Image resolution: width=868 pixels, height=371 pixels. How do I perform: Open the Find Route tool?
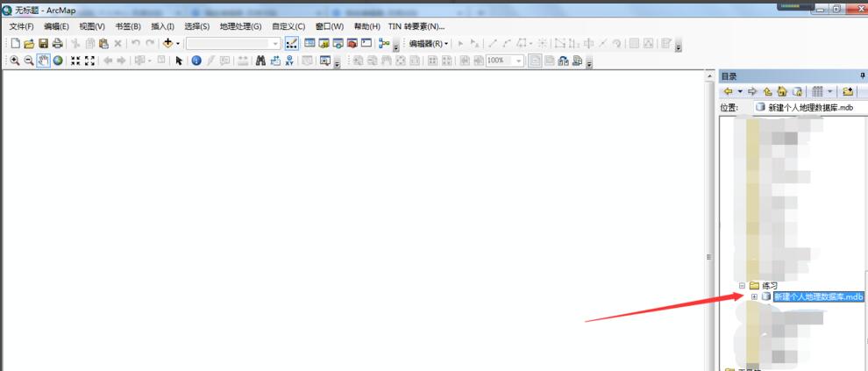[x=275, y=61]
